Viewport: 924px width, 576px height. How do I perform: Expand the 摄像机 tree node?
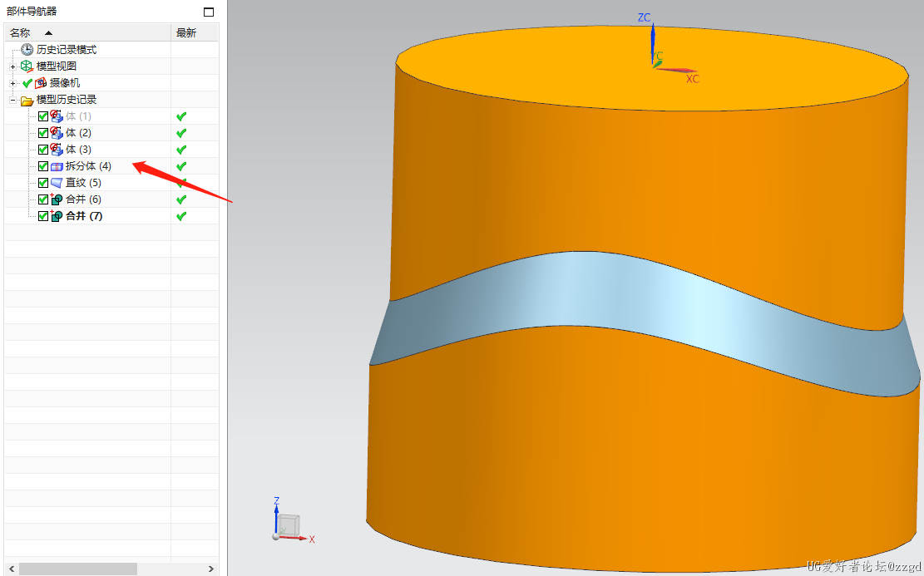point(12,83)
